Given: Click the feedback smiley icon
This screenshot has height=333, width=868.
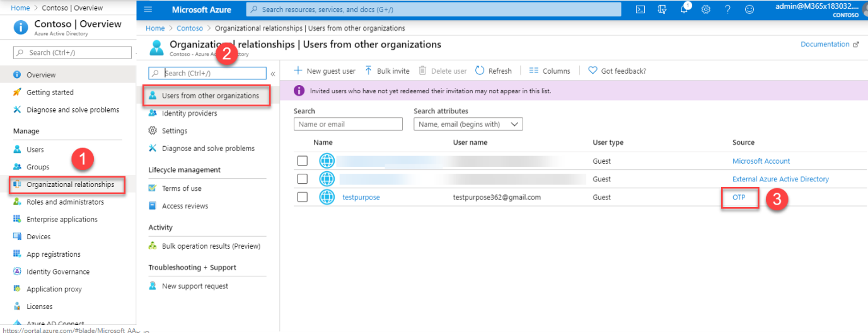Looking at the screenshot, I should pyautogui.click(x=749, y=9).
